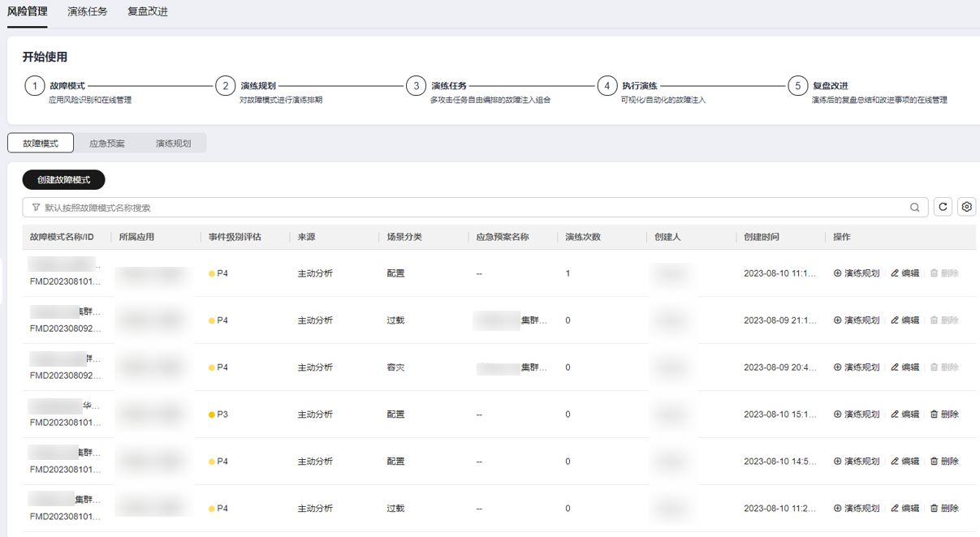
Task: Open table settings gear icon
Action: point(966,207)
